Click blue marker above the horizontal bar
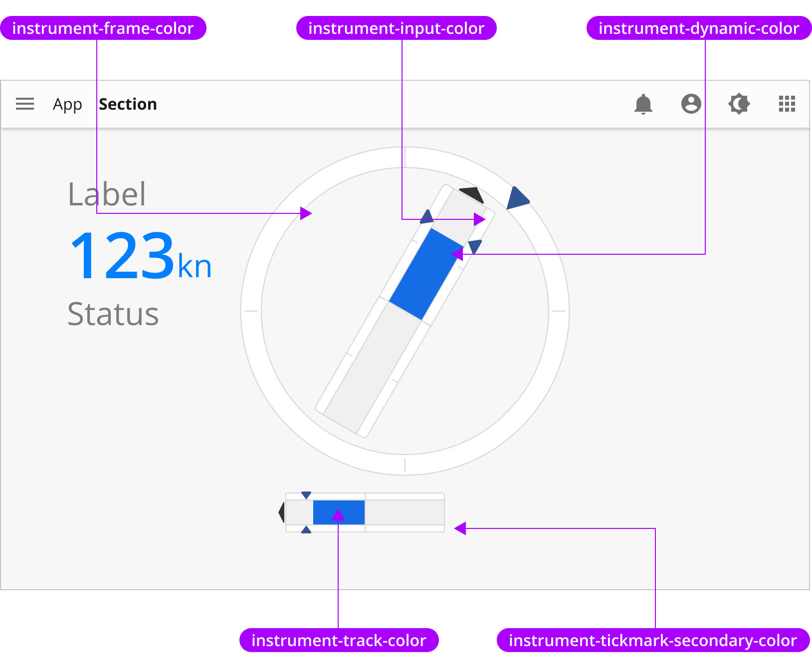 [x=306, y=495]
